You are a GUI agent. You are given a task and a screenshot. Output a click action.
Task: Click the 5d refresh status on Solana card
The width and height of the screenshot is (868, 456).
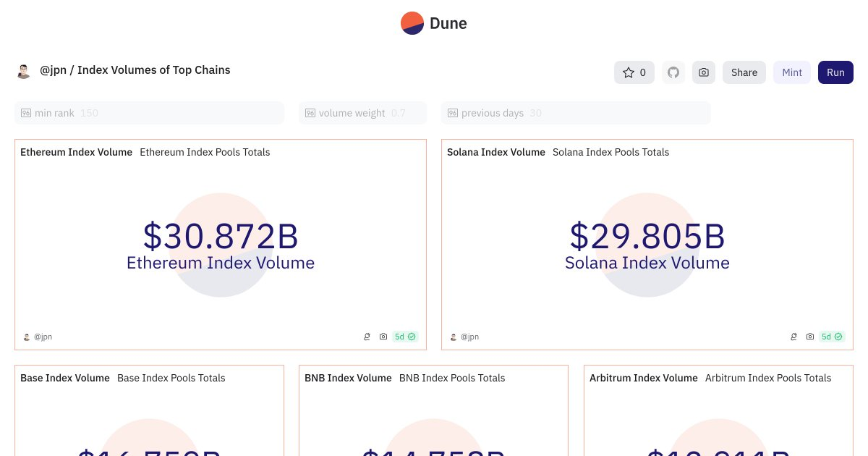tap(831, 337)
